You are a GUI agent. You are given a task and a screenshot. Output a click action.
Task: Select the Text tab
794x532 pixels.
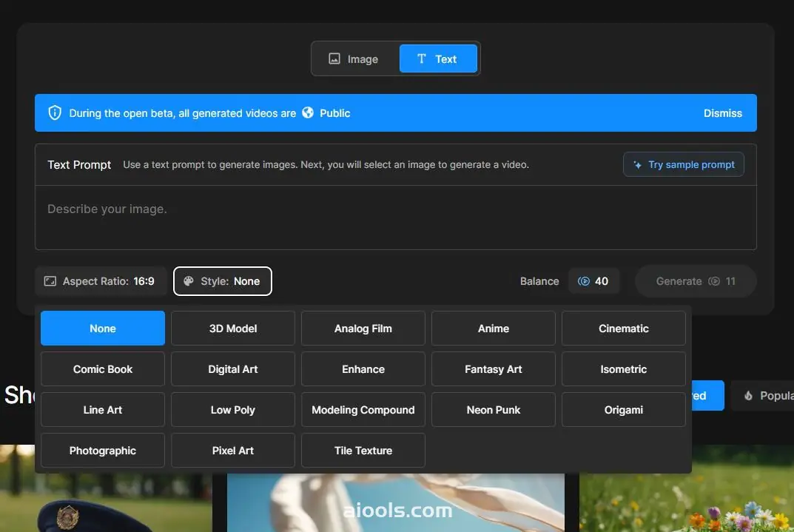tap(438, 59)
